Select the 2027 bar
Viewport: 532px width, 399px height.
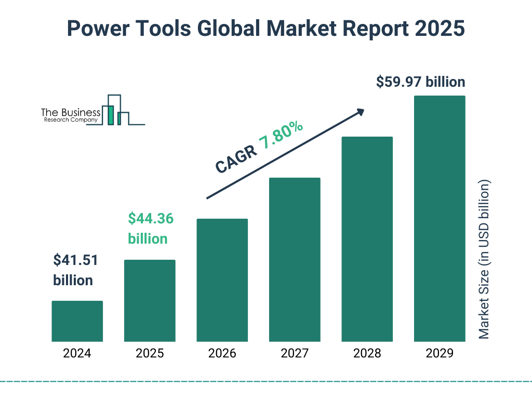[x=295, y=259]
